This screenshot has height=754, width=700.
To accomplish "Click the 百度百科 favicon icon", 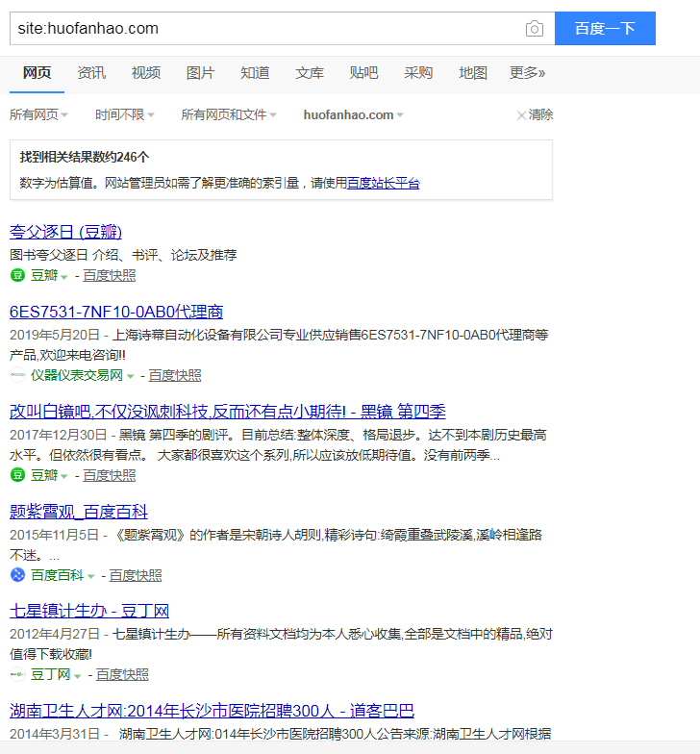I will pos(17,575).
